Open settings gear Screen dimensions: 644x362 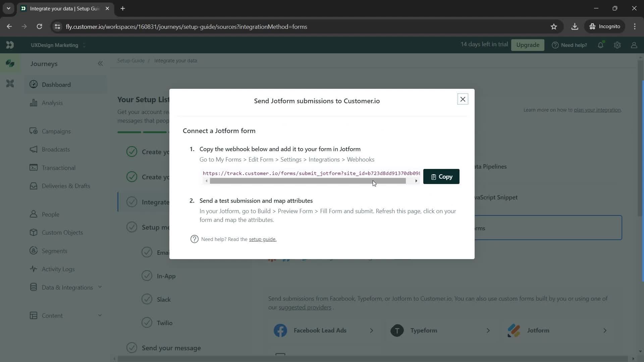point(617,45)
